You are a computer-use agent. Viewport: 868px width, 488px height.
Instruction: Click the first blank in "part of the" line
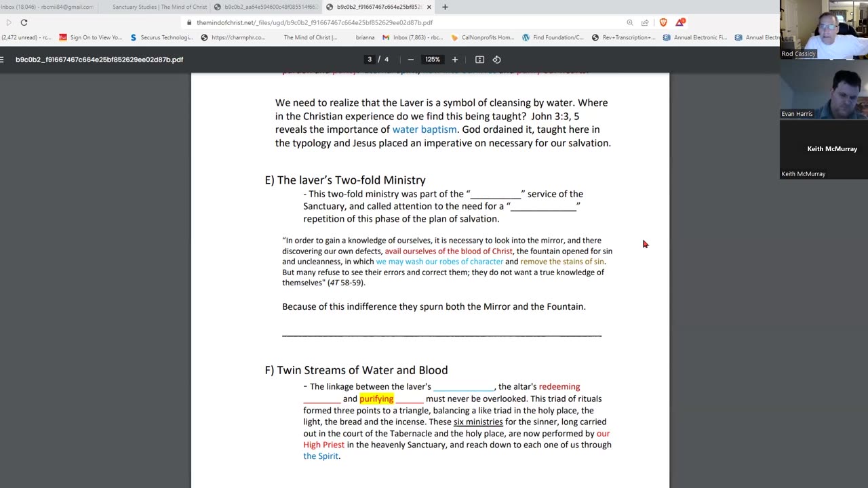coord(496,195)
